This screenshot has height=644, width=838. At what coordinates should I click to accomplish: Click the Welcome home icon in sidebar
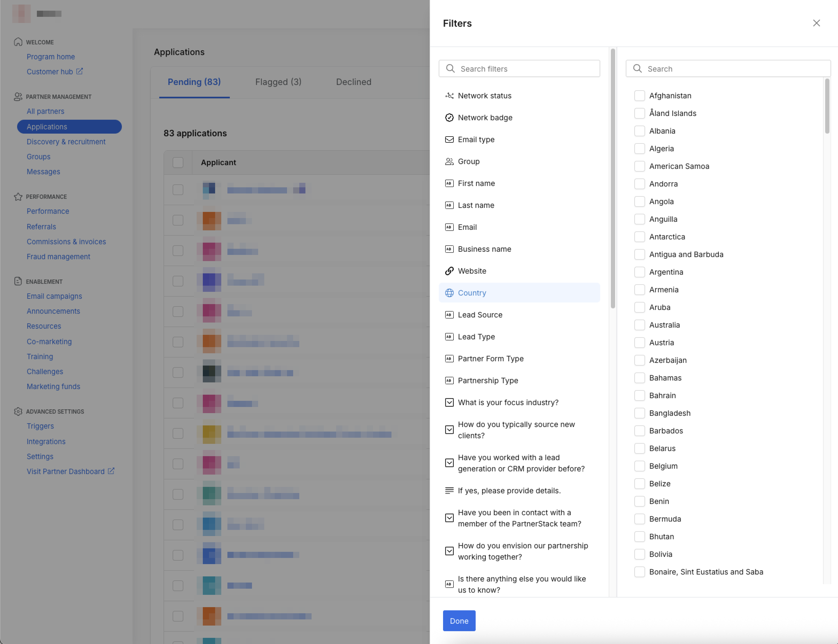[18, 42]
